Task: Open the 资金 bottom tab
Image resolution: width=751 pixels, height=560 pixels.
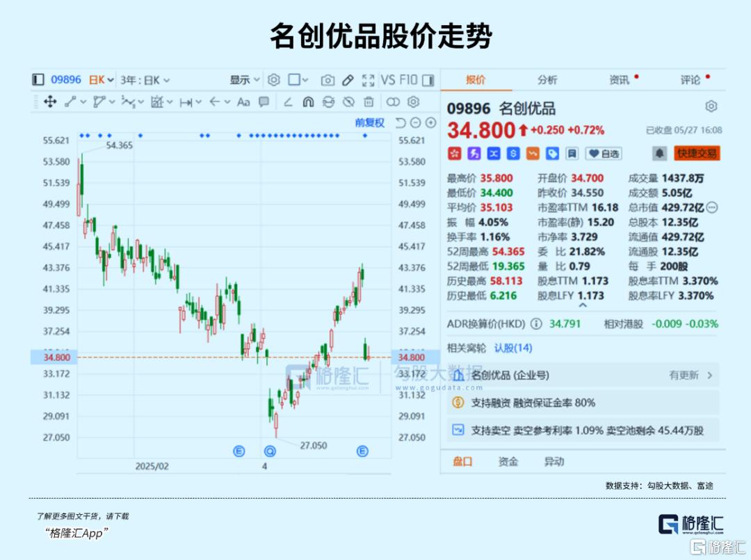Action: pyautogui.click(x=508, y=462)
